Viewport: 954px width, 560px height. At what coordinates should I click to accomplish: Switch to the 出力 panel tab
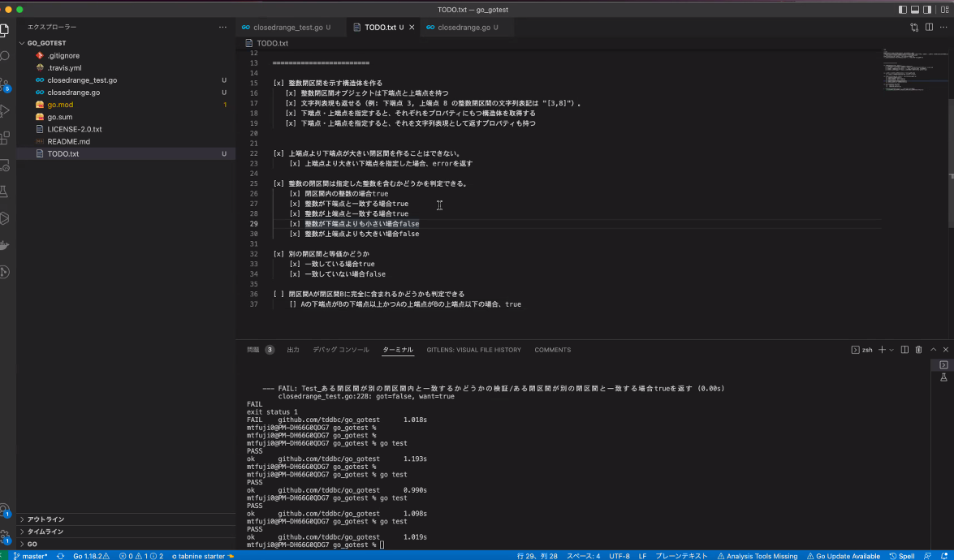coord(293,350)
